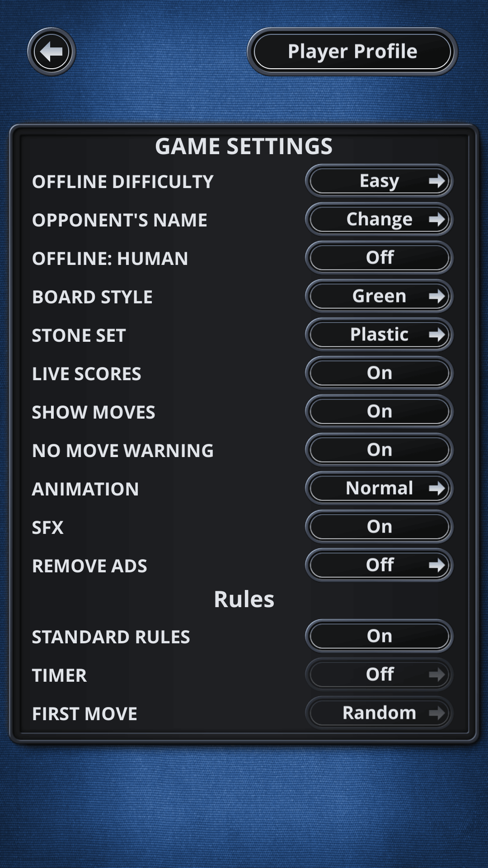Tap the Stone Set label
The height and width of the screenshot is (868, 488).
click(x=79, y=335)
